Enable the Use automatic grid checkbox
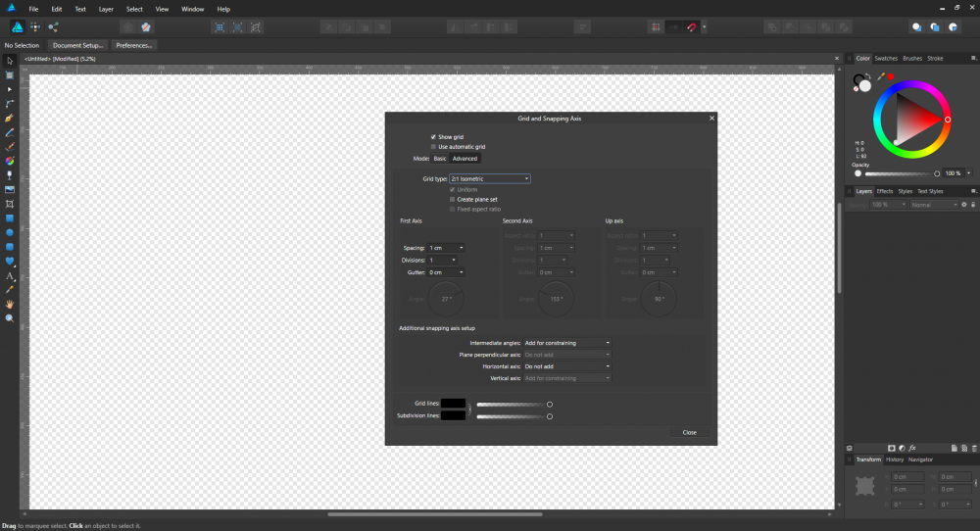This screenshot has width=980, height=531. tap(433, 146)
